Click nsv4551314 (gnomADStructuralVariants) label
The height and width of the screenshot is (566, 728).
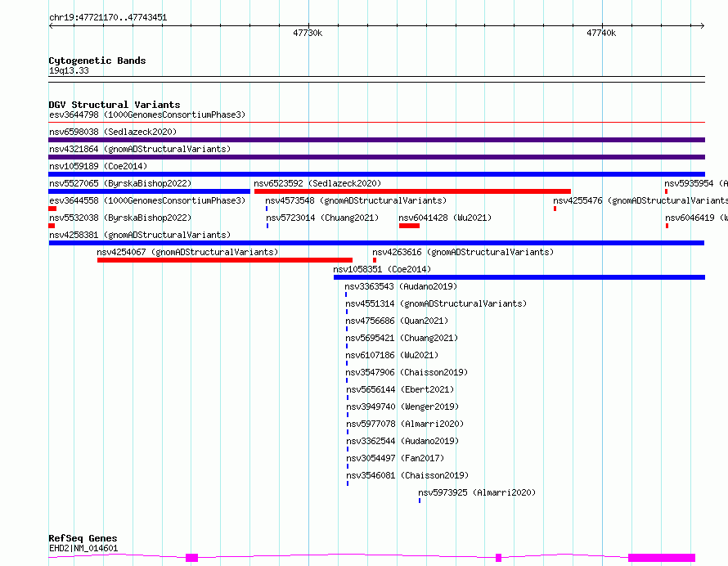coord(436,303)
